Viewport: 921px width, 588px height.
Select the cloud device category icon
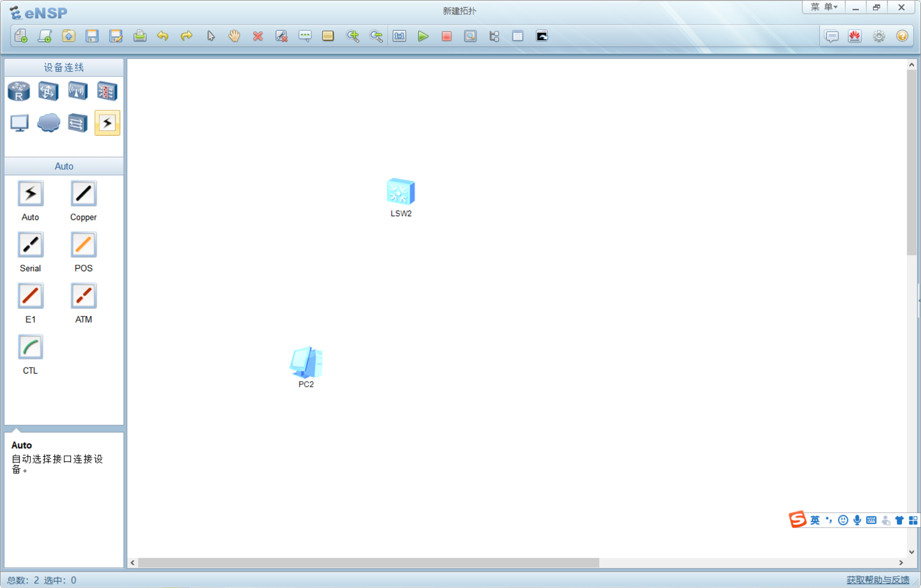coord(48,123)
